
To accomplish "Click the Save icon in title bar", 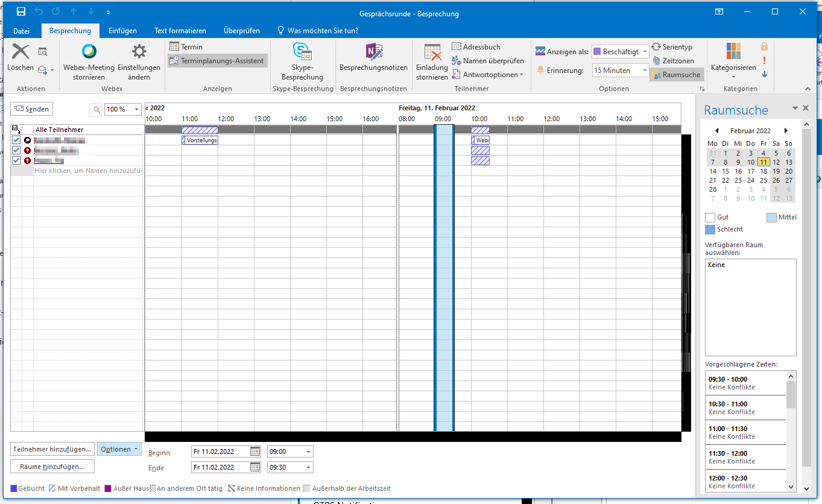I will 21,11.
